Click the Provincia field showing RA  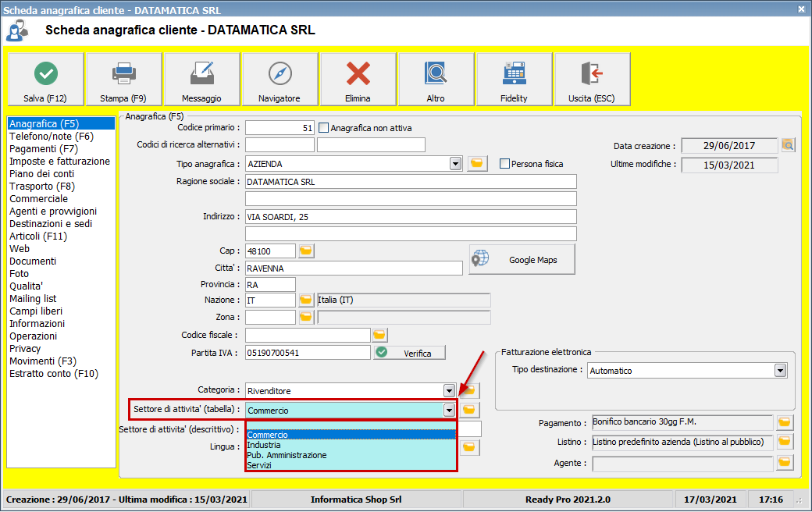coord(270,285)
